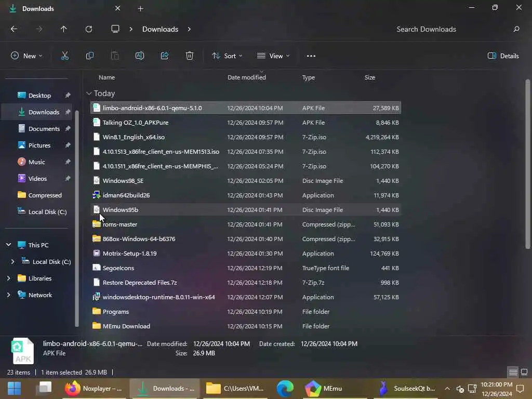Select the MEmu Download folder
532x399 pixels.
point(246,326)
